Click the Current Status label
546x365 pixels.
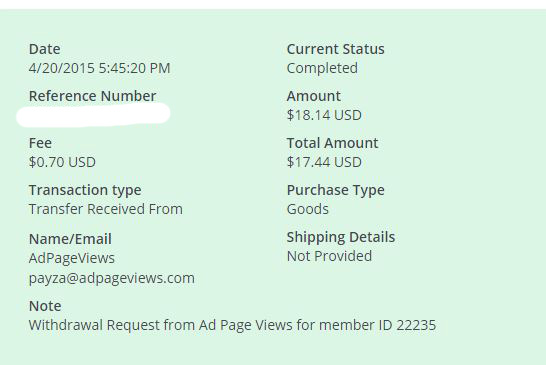[x=336, y=49]
